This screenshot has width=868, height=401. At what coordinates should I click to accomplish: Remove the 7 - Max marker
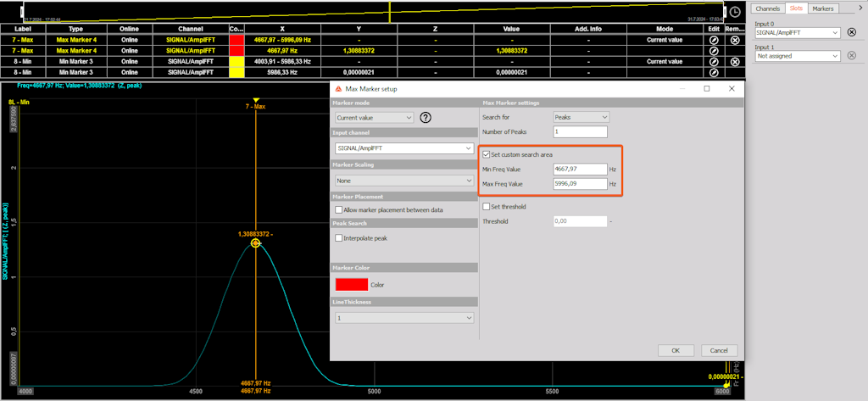coord(735,40)
